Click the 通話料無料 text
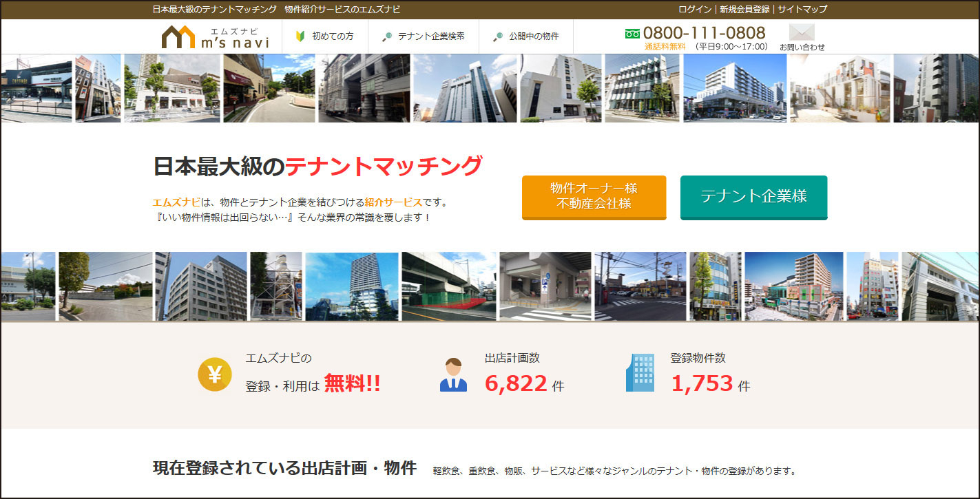Screen dimensions: 980x499 coord(665,47)
